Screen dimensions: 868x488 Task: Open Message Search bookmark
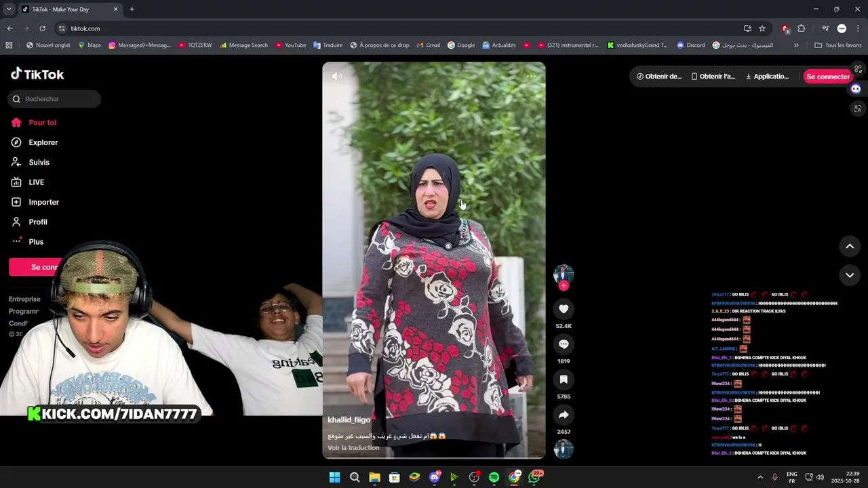[243, 45]
